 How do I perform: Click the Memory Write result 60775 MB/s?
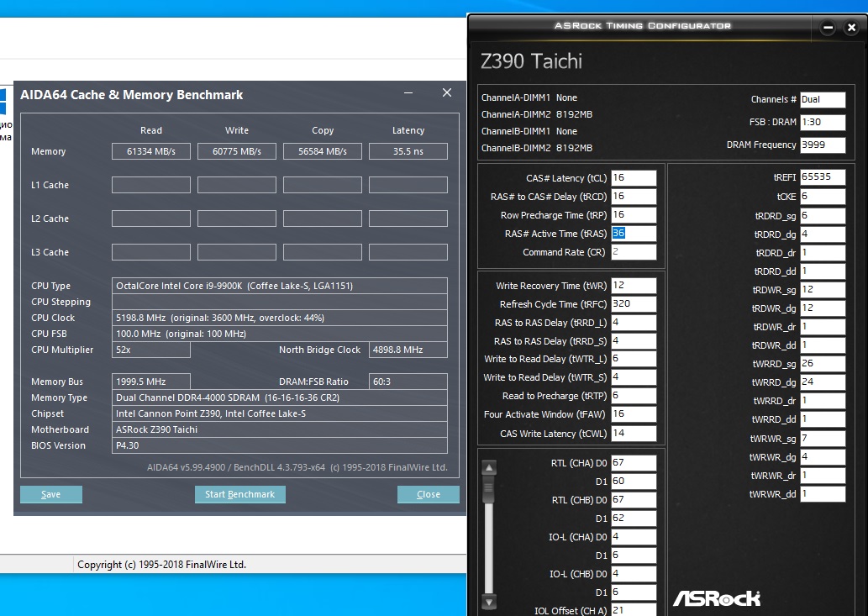237,151
